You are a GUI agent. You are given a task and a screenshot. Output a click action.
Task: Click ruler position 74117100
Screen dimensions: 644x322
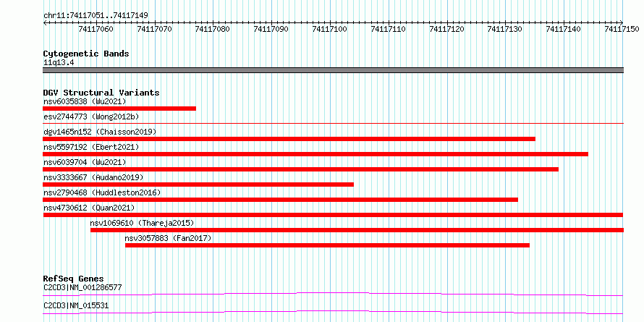click(330, 29)
